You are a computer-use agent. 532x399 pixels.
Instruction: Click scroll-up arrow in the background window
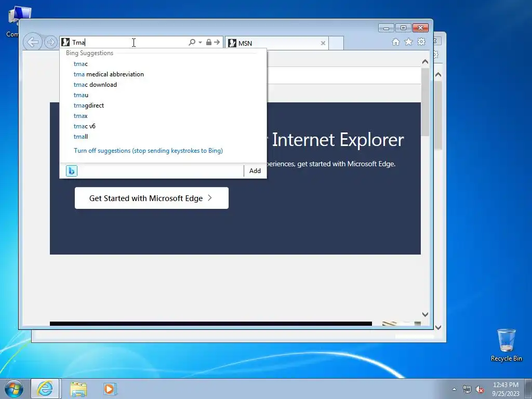(x=438, y=75)
